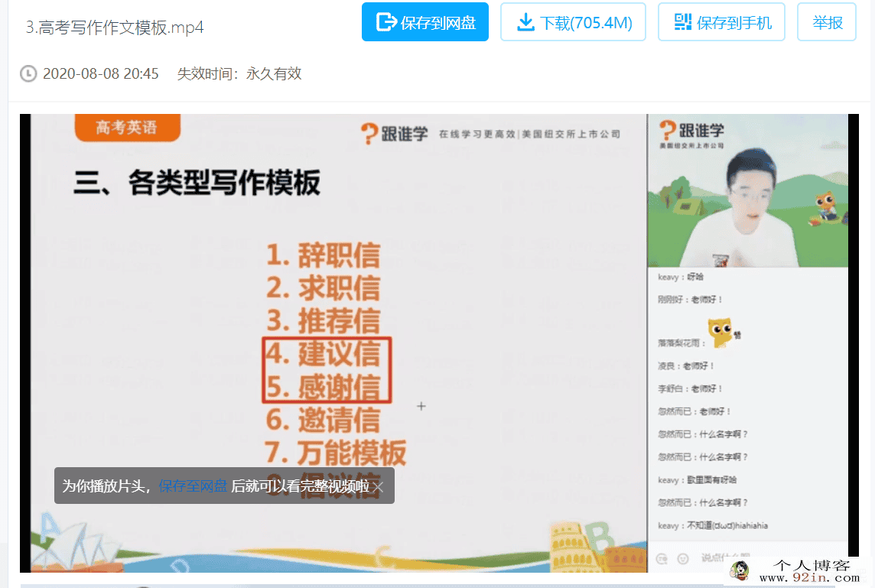
Task: Click the 高考英语 orange label
Action: pyautogui.click(x=127, y=128)
